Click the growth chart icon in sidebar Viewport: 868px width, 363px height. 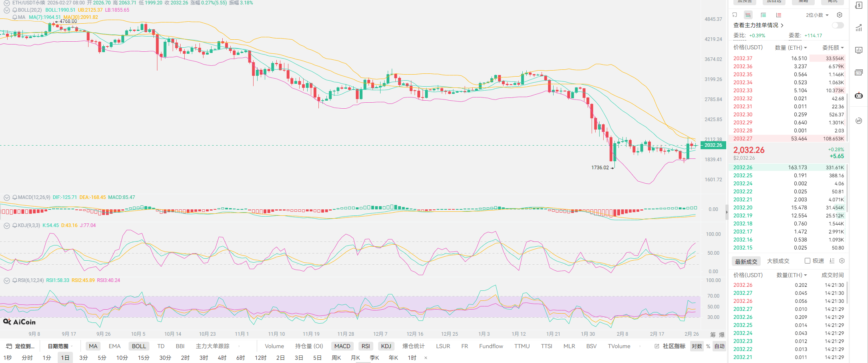coord(859,28)
